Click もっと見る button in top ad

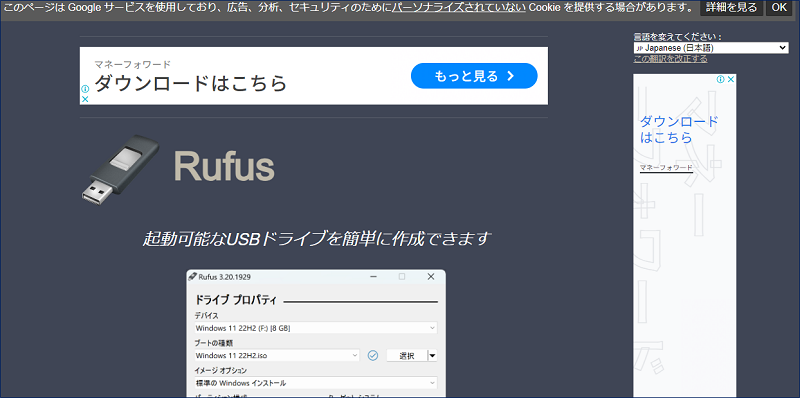tap(474, 76)
